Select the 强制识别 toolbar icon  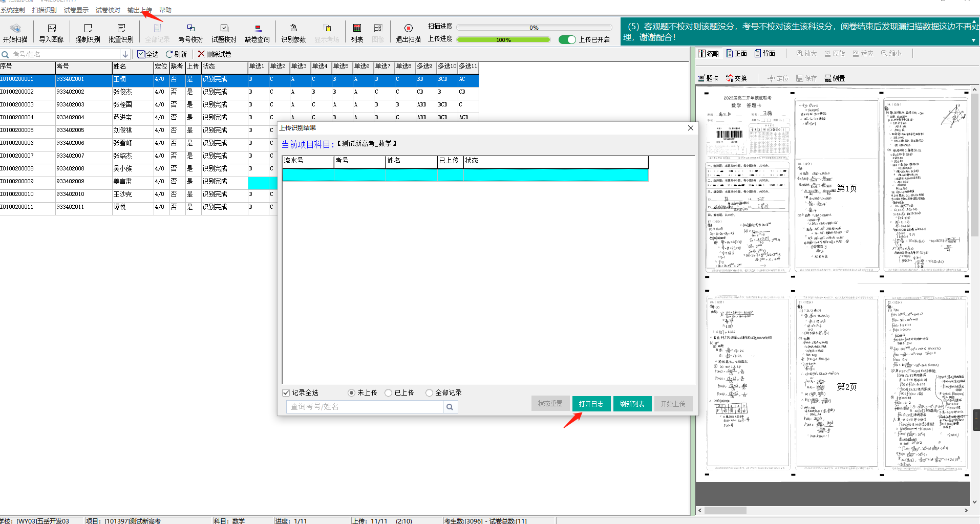click(88, 29)
